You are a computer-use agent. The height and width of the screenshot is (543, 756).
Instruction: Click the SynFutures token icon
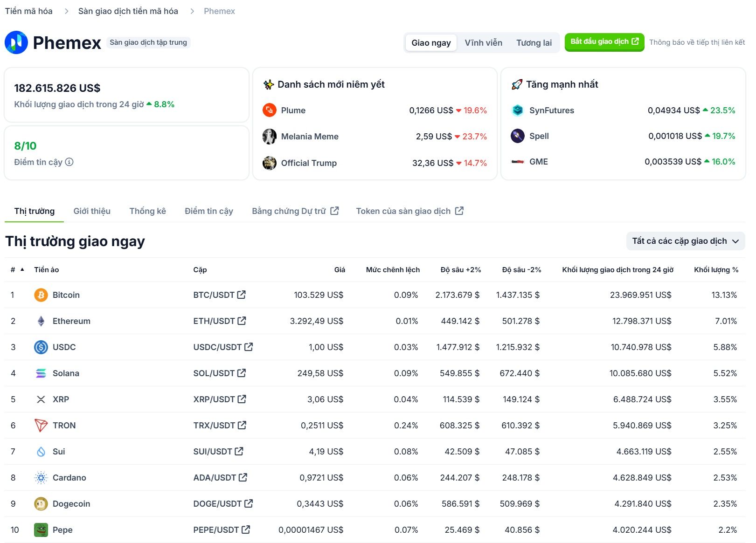point(518,110)
